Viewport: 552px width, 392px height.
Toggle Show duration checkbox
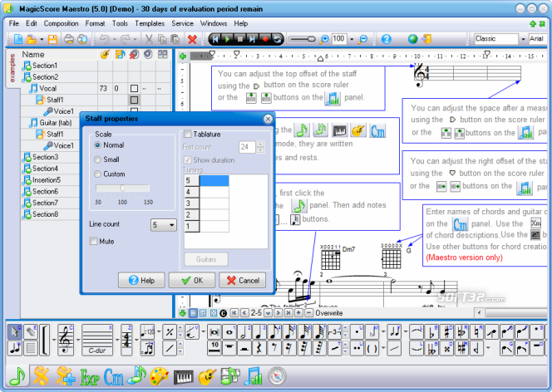187,160
